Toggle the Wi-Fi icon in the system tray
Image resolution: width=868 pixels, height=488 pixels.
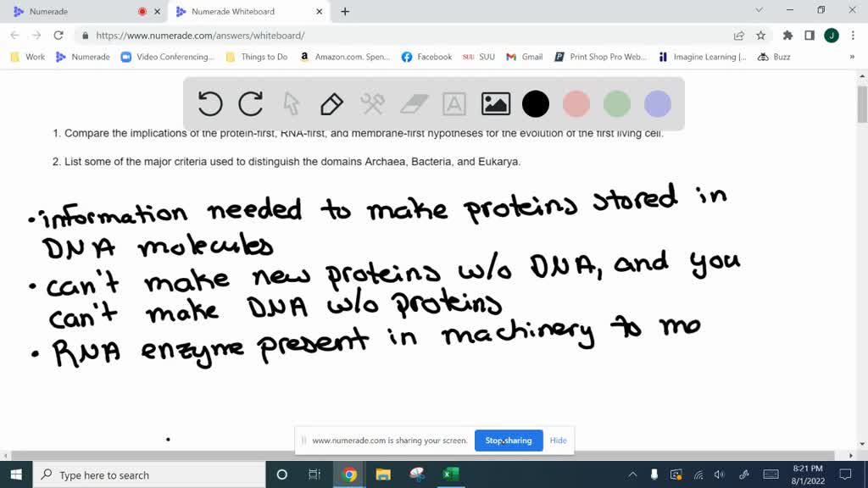click(x=698, y=474)
